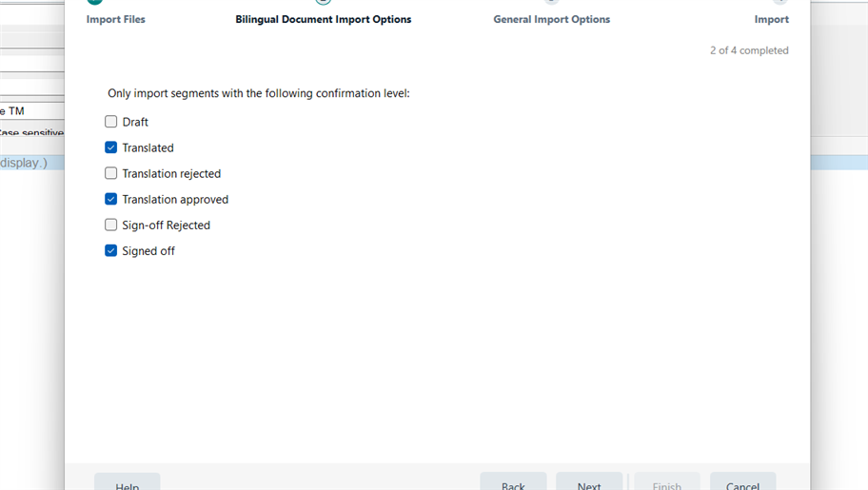Open the Import wizard step

(x=771, y=19)
